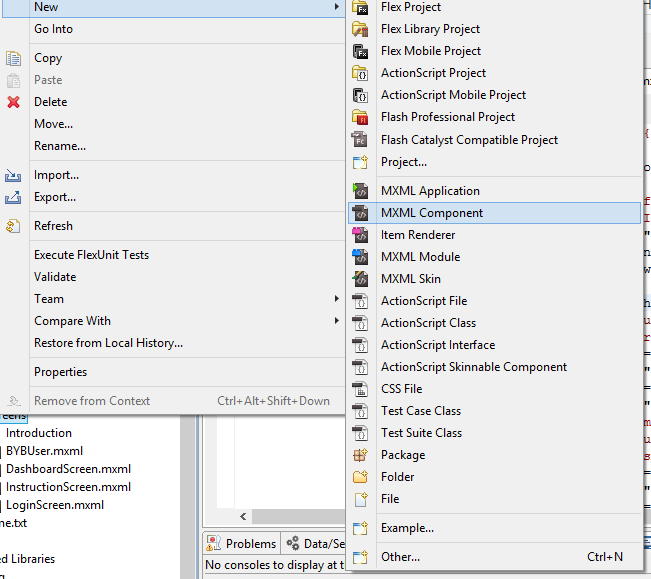This screenshot has width=651, height=579.
Task: Click the Flex Mobile Project icon
Action: [360, 51]
